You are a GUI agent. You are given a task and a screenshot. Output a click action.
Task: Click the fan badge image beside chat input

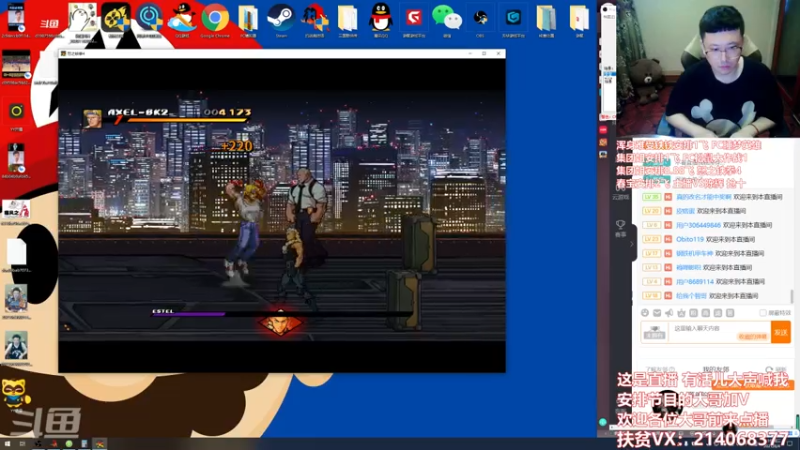[655, 332]
